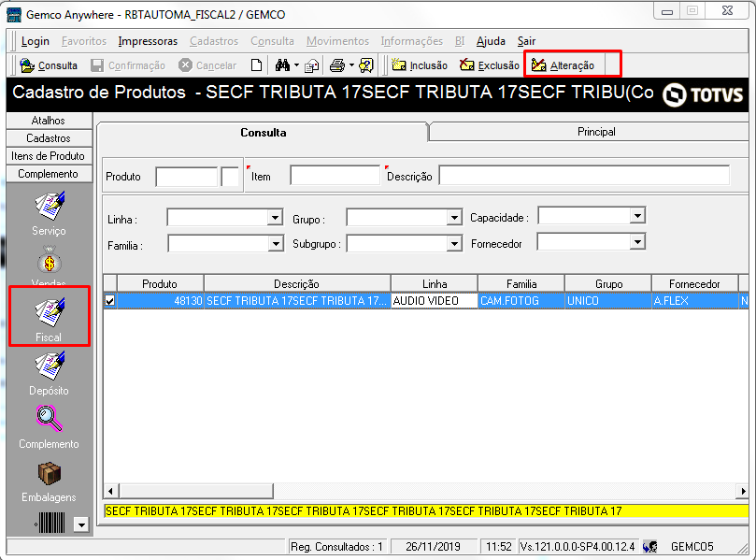Screen dimensions: 756x560
Task: Click the Descrição column header
Action: [x=297, y=284]
